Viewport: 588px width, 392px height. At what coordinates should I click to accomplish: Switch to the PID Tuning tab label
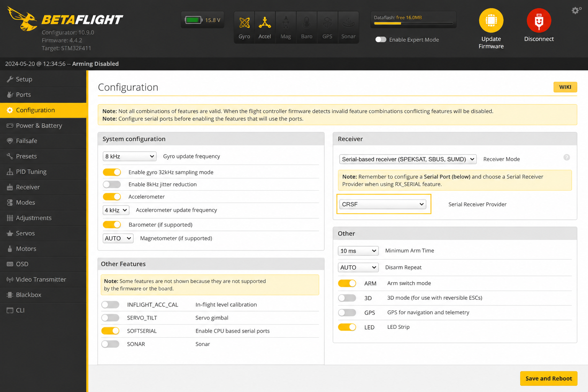[x=31, y=172]
